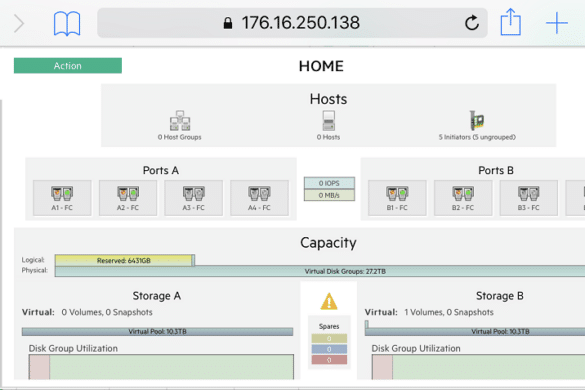This screenshot has width=585, height=390.
Task: Click port A1 - FC
Action: tap(62, 198)
